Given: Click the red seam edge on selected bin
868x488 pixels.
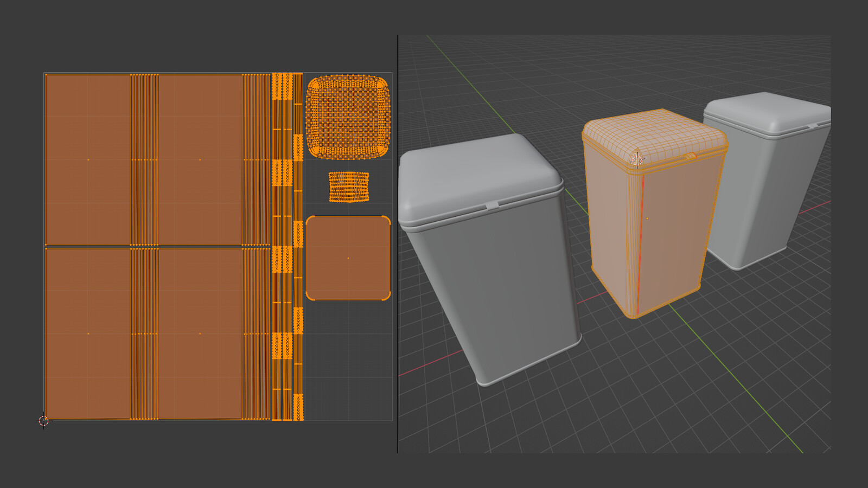Looking at the screenshot, I should [641, 244].
